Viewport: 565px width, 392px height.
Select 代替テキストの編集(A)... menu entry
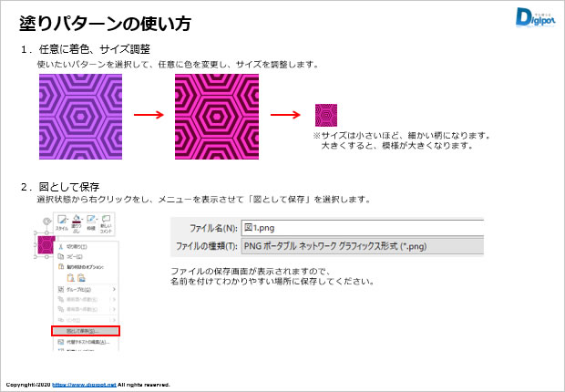(x=86, y=342)
